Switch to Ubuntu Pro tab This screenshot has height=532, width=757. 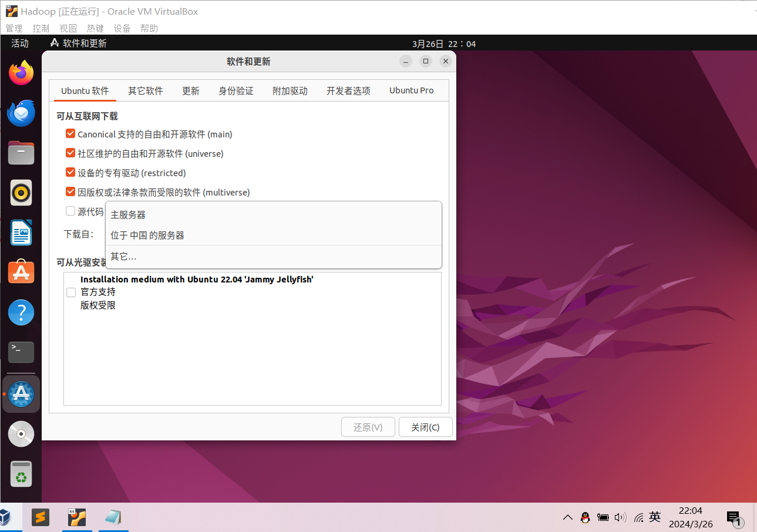click(412, 90)
